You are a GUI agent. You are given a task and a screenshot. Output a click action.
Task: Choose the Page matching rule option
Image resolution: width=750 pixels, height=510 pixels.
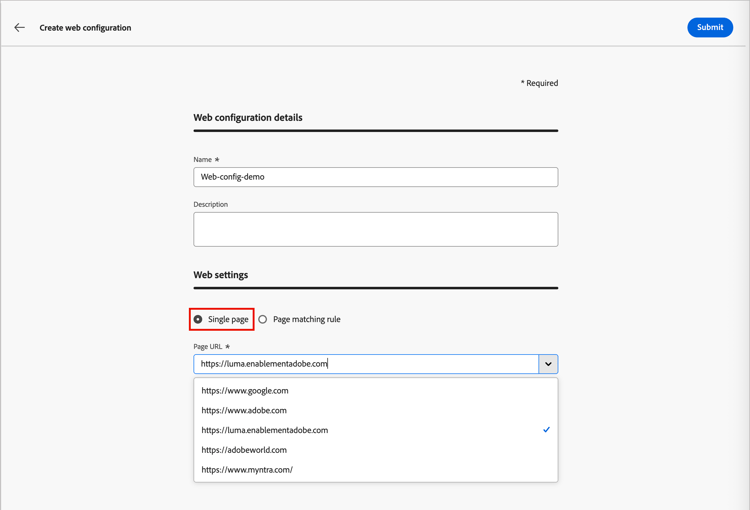pos(263,320)
